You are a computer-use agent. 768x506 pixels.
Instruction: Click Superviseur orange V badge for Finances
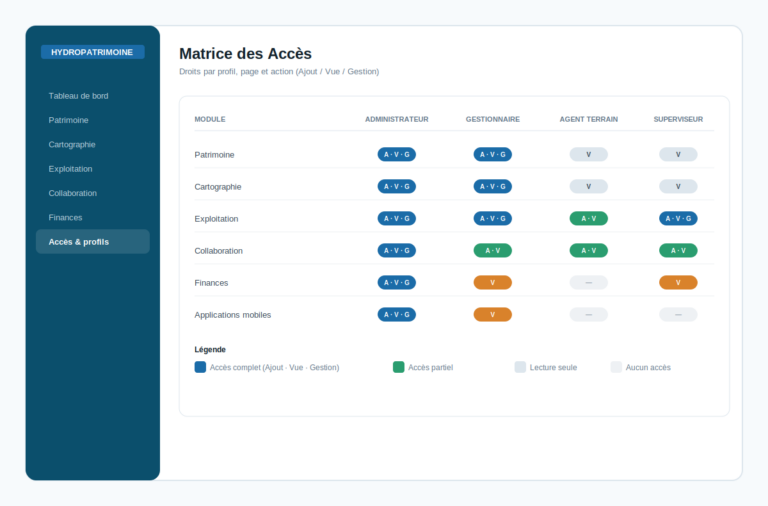click(x=678, y=283)
